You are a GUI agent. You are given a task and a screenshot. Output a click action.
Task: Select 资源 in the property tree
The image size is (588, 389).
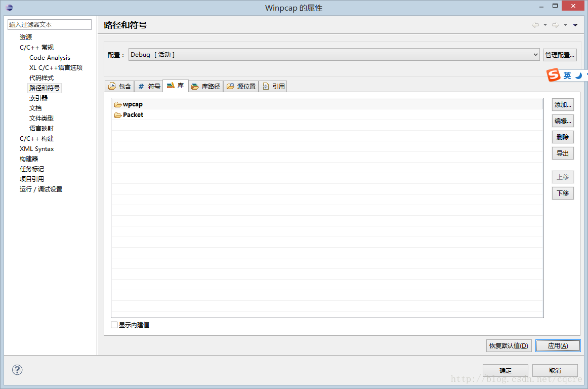[26, 37]
